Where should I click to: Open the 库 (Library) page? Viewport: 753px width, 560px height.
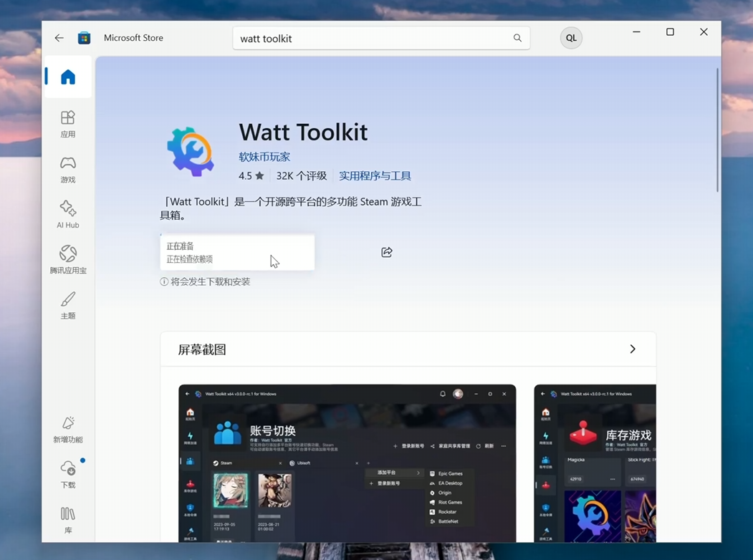pos(68,519)
